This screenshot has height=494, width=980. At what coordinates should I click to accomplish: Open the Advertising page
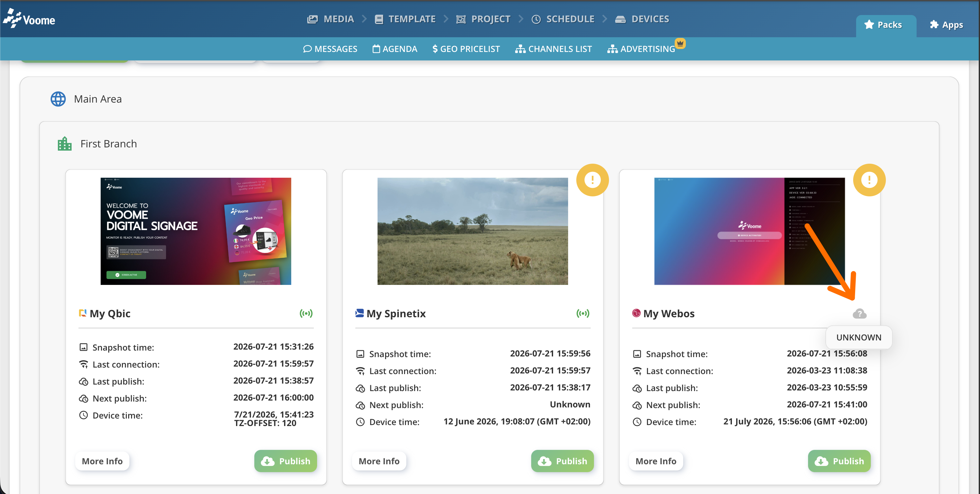point(641,49)
